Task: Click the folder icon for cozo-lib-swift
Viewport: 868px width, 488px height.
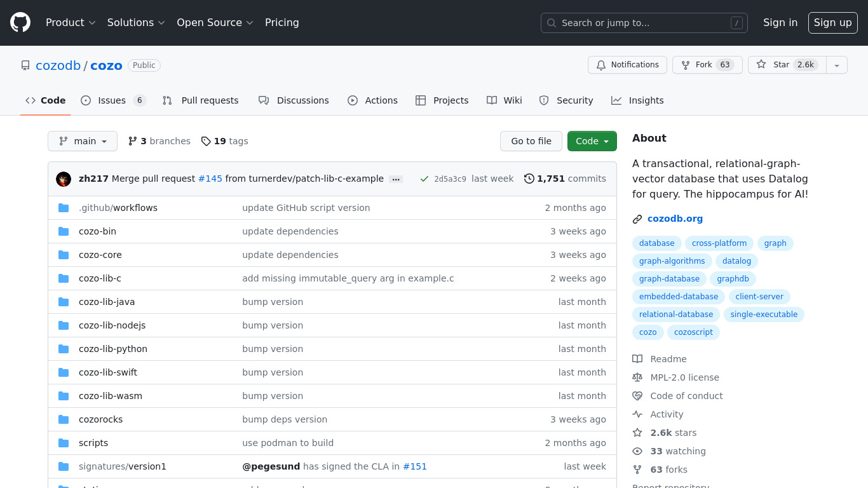Action: click(x=64, y=372)
